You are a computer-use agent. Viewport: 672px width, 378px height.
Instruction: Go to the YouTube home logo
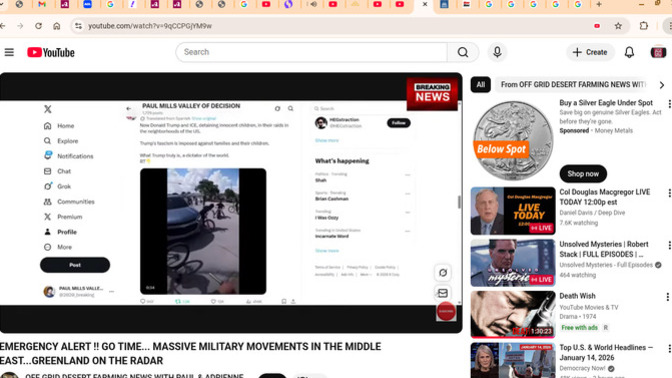[51, 52]
